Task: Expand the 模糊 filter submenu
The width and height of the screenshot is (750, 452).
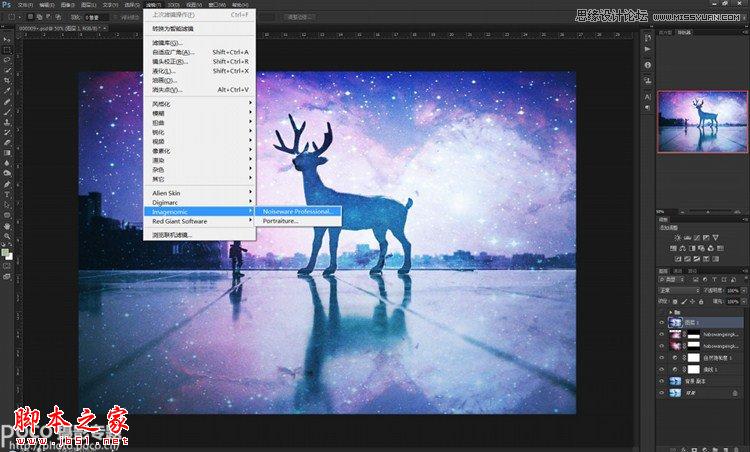Action: click(200, 113)
